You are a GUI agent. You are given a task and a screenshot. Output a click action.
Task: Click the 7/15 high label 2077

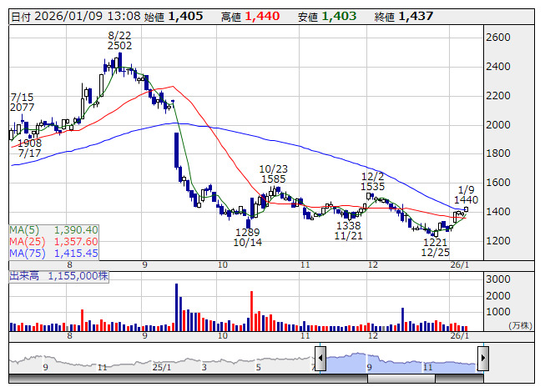pos(22,108)
